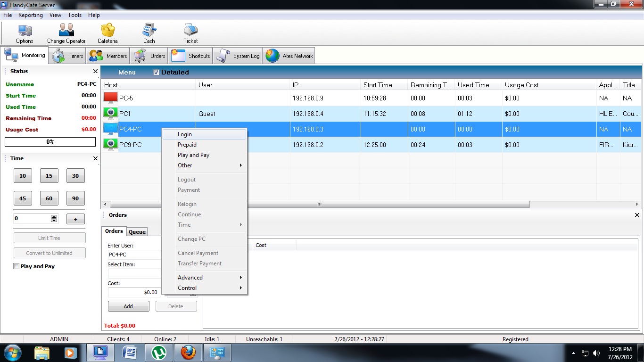This screenshot has width=644, height=362.
Task: Click the Ticket printer icon
Action: pos(190,33)
